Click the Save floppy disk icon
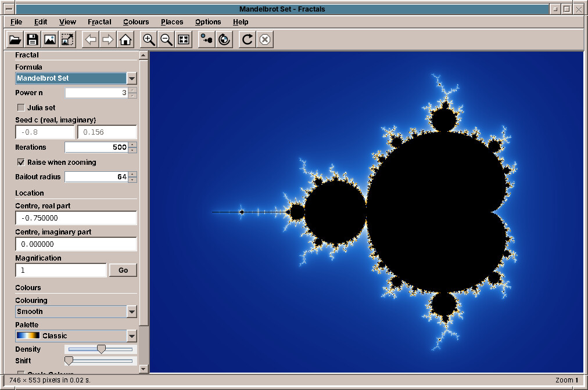This screenshot has height=390, width=588. [x=33, y=39]
